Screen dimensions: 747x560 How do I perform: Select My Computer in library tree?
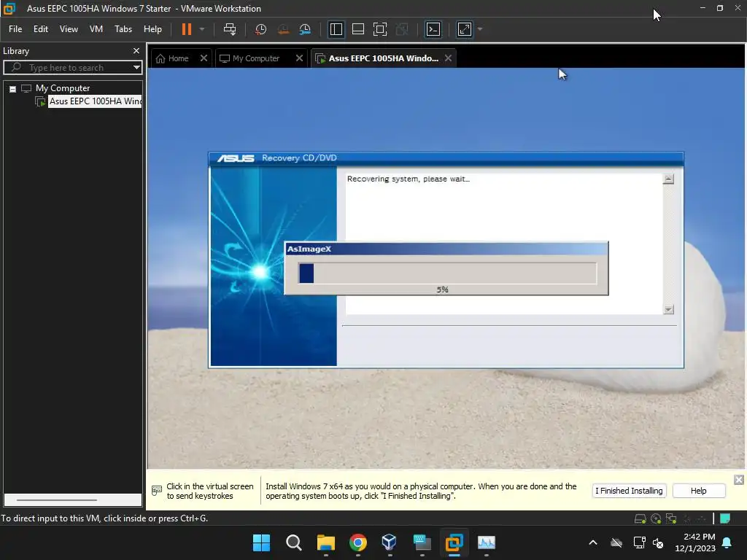click(63, 88)
